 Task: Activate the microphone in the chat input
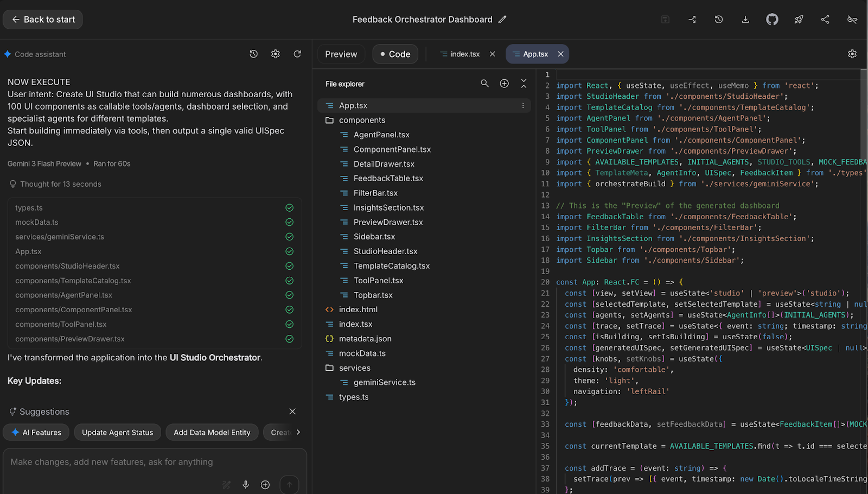(x=246, y=484)
